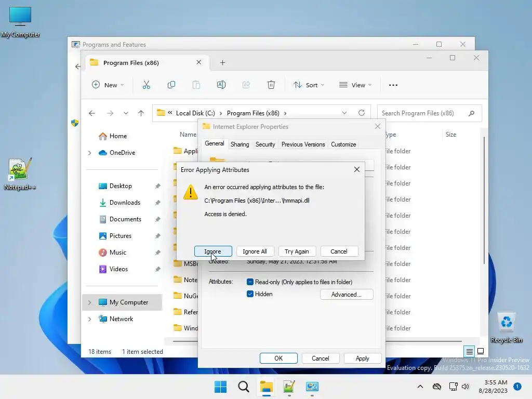Viewport: 532px width, 399px height.
Task: Open the See more ellipsis menu
Action: click(393, 85)
